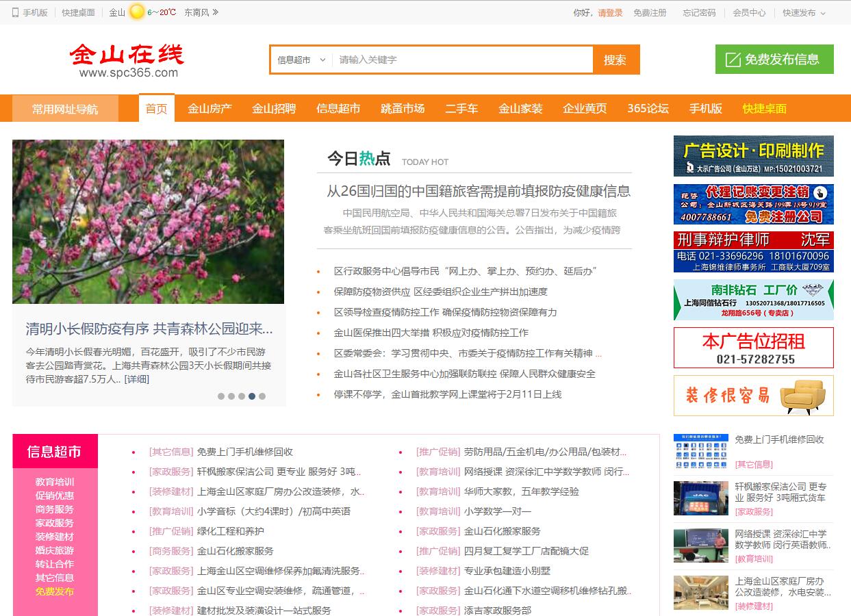Click the cherry blossom slideshow image
851x616 pixels.
[x=148, y=222]
